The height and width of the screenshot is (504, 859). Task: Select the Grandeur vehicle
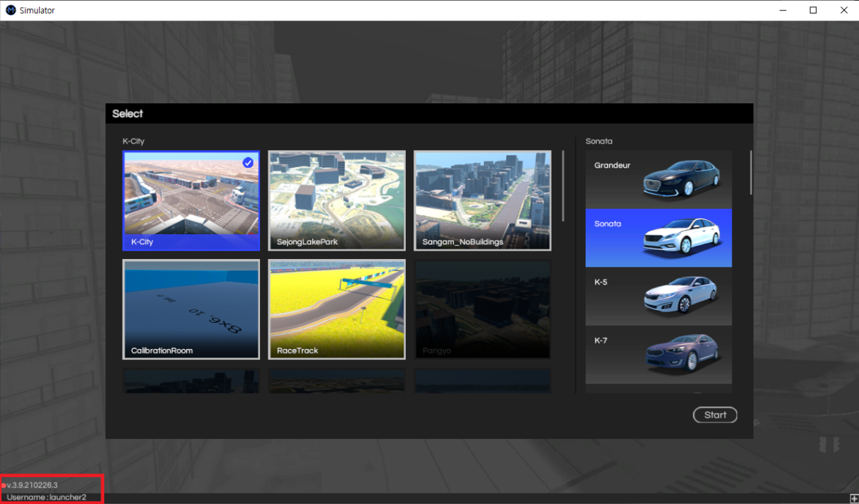pyautogui.click(x=659, y=179)
